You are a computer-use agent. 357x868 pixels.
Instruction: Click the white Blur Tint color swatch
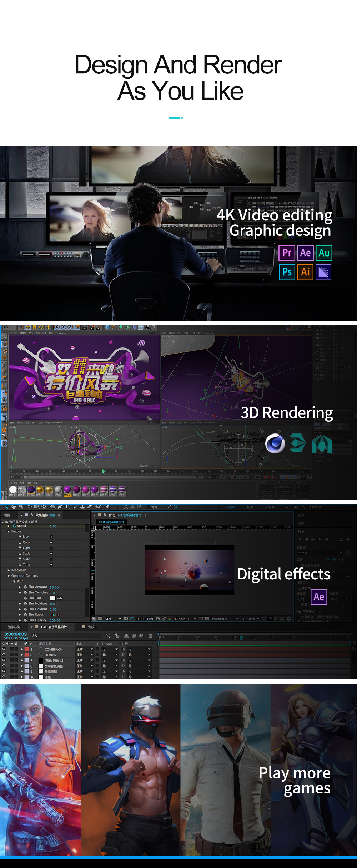pos(52,598)
